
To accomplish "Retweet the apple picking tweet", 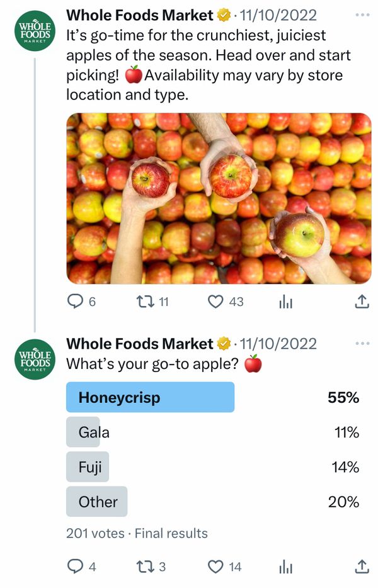I will click(146, 302).
